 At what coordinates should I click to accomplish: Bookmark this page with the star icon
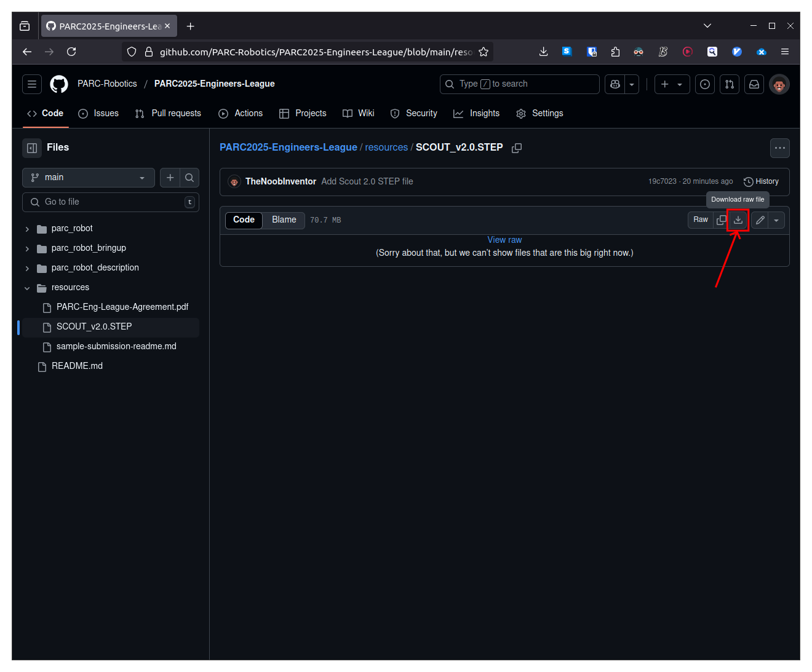pos(484,52)
